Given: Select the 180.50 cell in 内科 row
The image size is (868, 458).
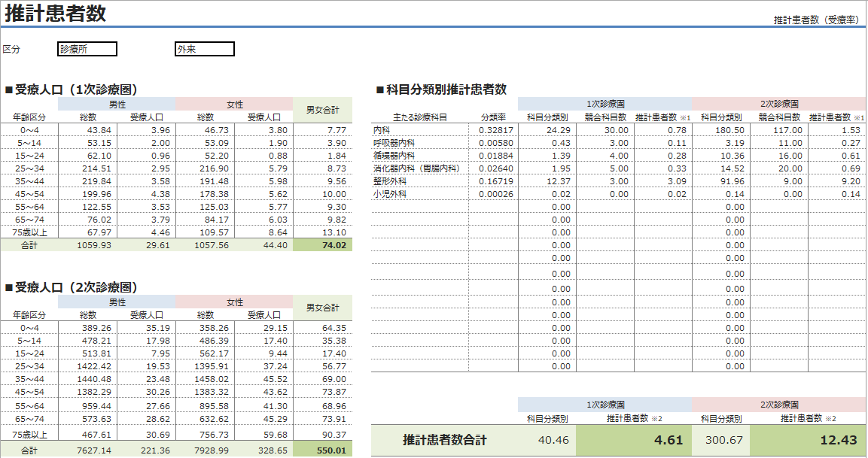Looking at the screenshot, I should click(720, 130).
